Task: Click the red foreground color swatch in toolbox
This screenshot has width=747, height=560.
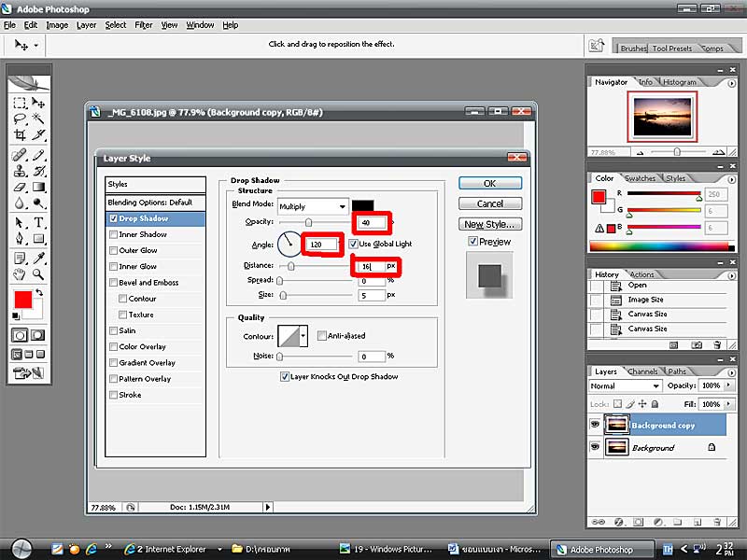Action: pyautogui.click(x=22, y=300)
